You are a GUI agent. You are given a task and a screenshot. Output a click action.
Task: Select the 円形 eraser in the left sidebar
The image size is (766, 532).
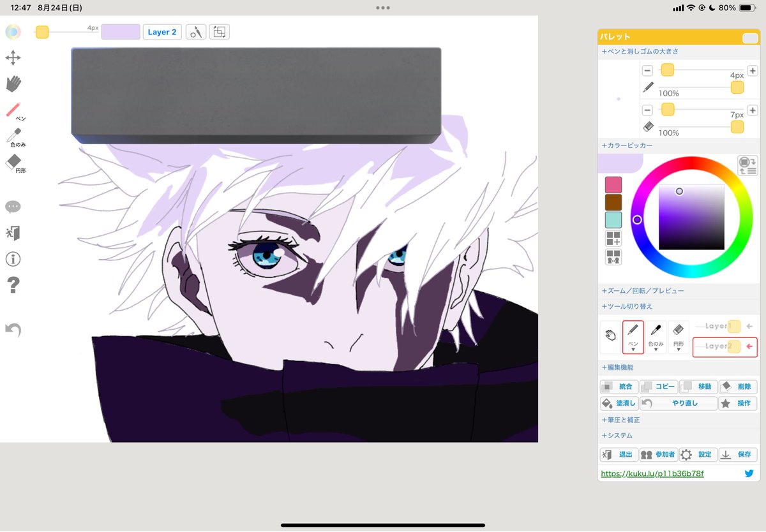click(x=15, y=164)
